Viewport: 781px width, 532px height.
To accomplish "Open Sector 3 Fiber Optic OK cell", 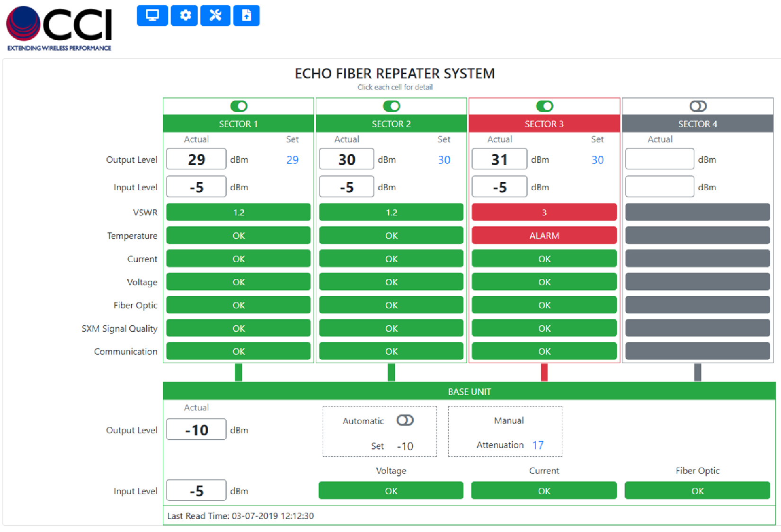I will (x=544, y=305).
